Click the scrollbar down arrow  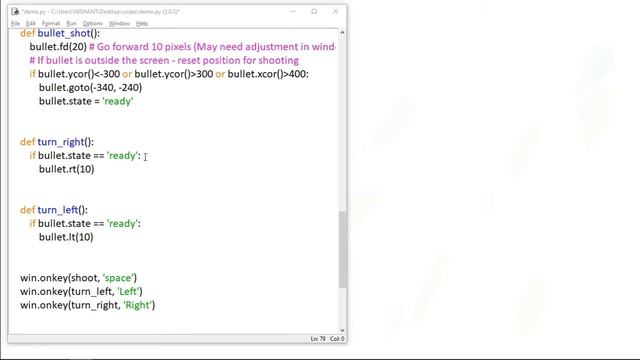point(342,330)
